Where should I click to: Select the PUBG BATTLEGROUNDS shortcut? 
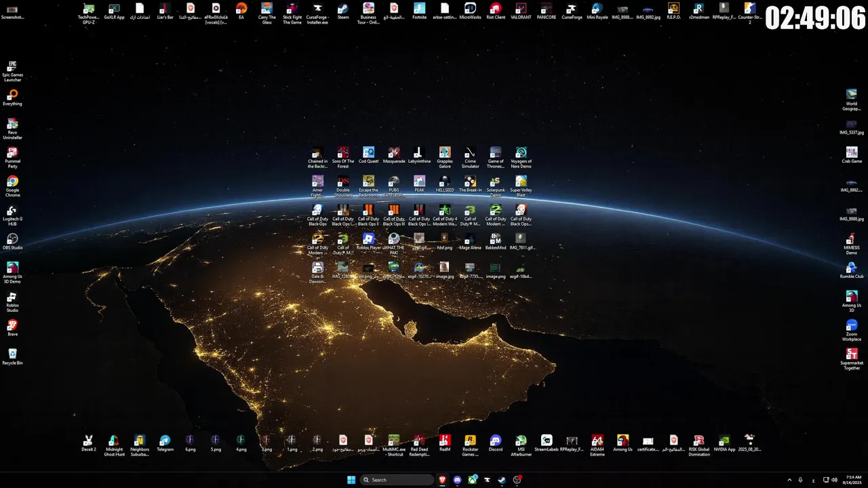tap(394, 186)
